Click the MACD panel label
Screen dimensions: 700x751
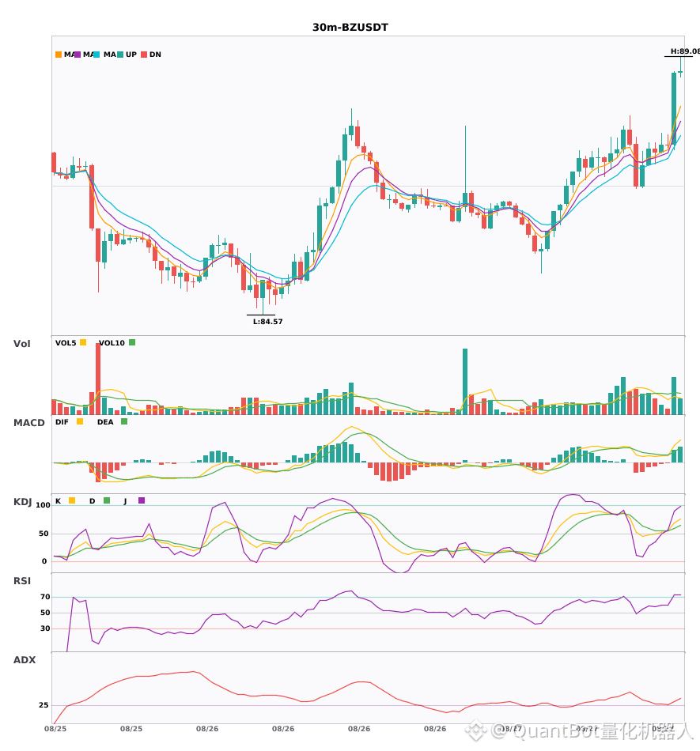coord(28,423)
